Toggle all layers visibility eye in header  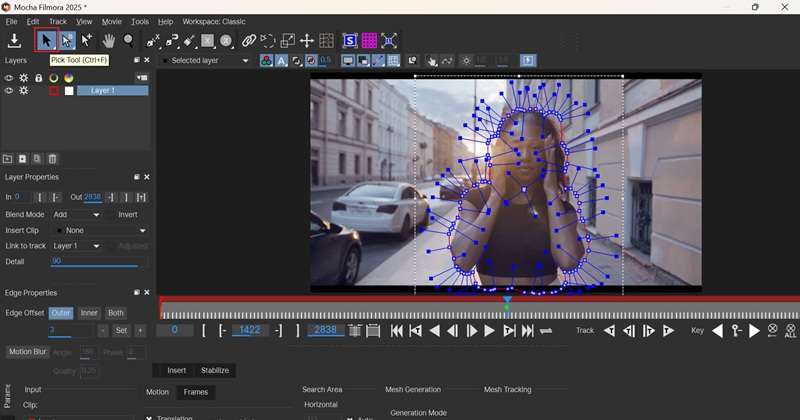[9, 78]
